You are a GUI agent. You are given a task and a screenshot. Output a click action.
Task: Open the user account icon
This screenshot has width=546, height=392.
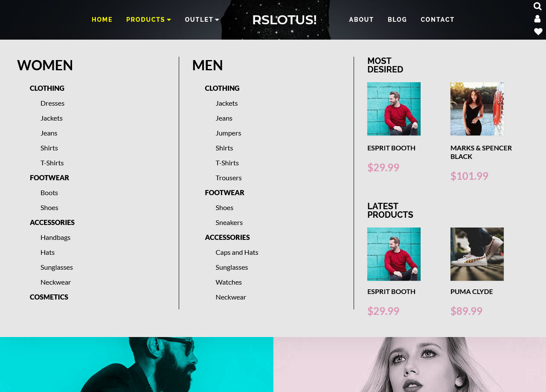[537, 19]
